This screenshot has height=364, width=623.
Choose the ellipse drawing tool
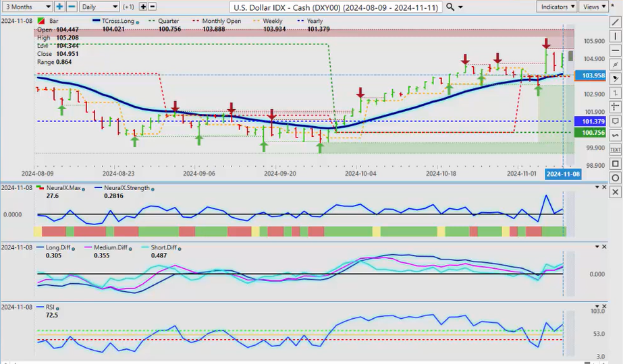[615, 178]
